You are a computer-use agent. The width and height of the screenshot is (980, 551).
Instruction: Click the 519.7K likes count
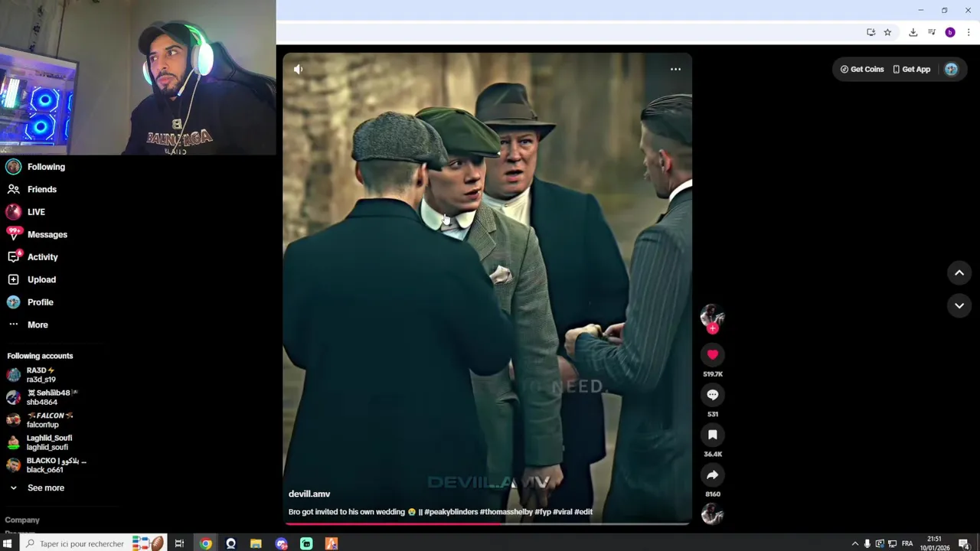(x=713, y=374)
